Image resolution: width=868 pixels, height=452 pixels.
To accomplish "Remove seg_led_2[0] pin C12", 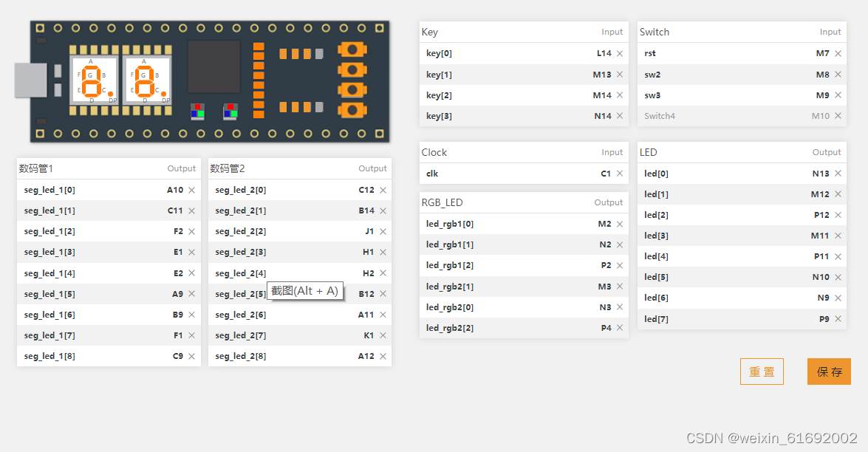I will [x=383, y=191].
